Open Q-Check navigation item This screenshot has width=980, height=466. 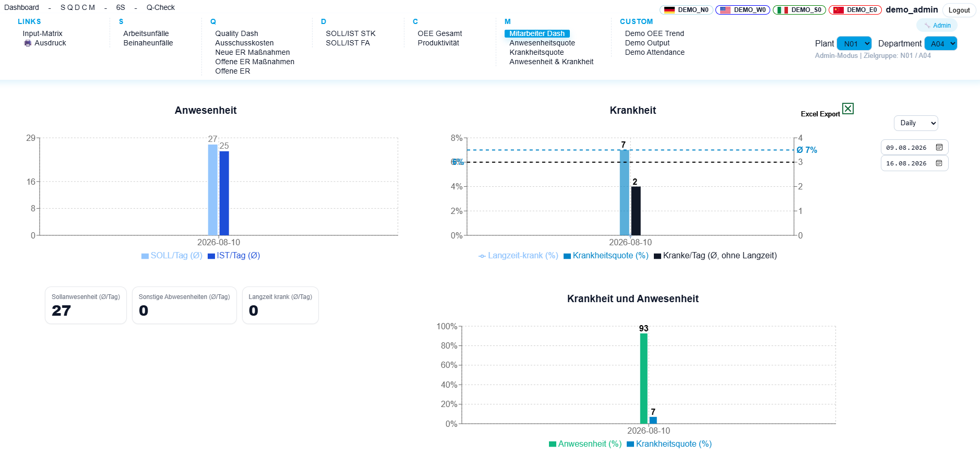[161, 7]
